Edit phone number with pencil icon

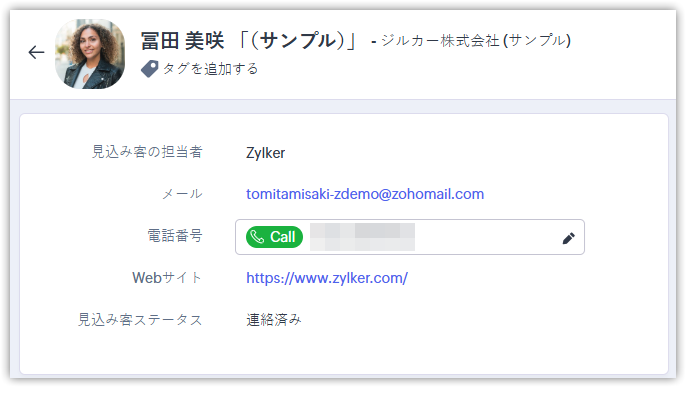(x=568, y=238)
